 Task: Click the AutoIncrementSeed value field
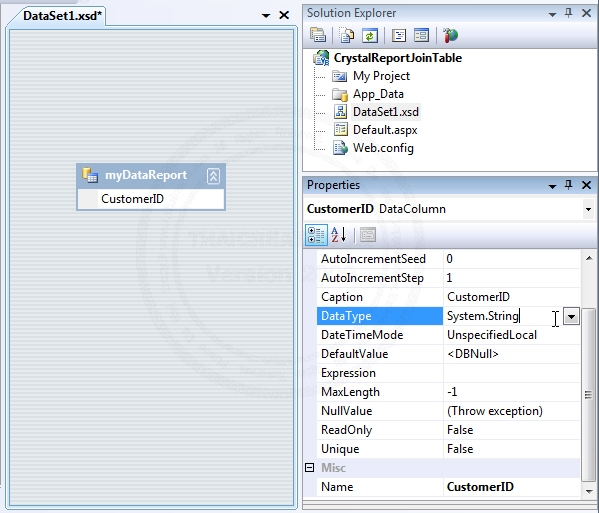[512, 259]
